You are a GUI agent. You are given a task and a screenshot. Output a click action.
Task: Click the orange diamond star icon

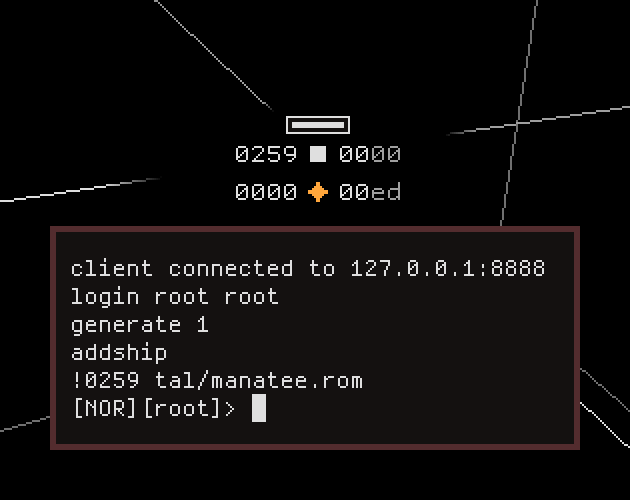coord(318,192)
